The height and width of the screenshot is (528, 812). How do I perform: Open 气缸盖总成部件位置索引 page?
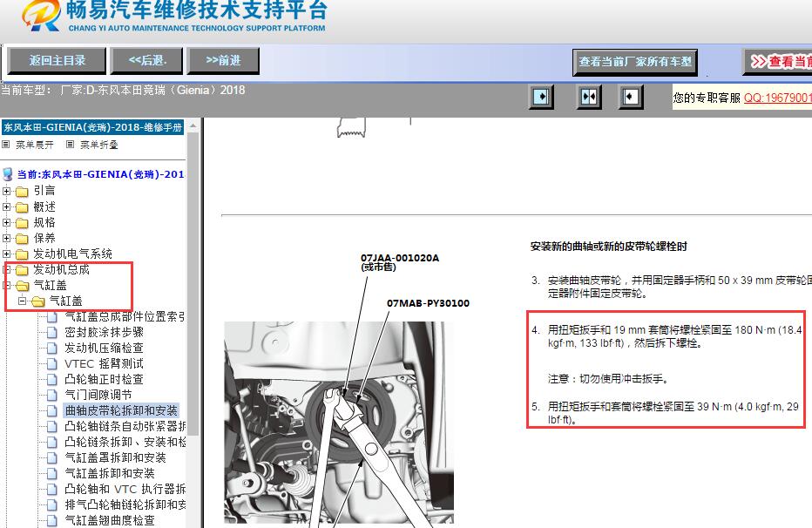tap(125, 317)
